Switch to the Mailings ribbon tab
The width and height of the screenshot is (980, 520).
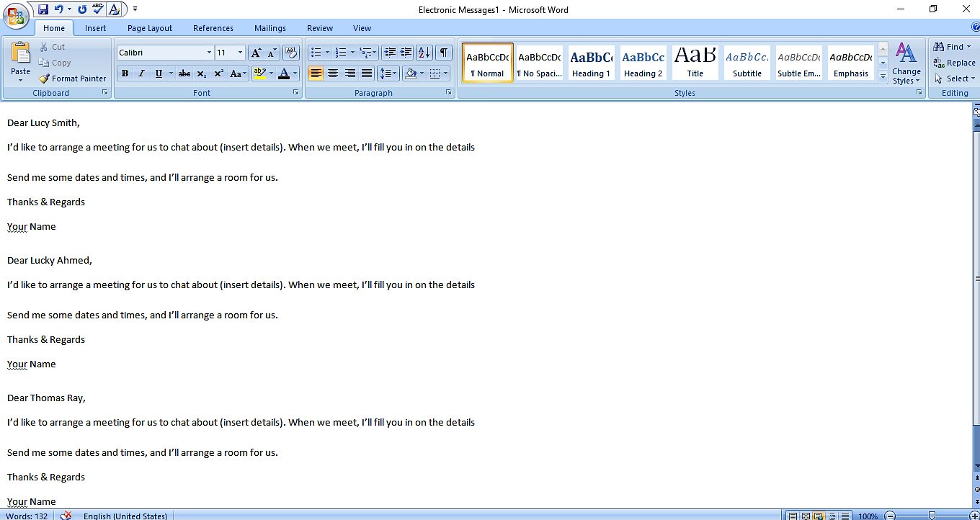pos(270,28)
